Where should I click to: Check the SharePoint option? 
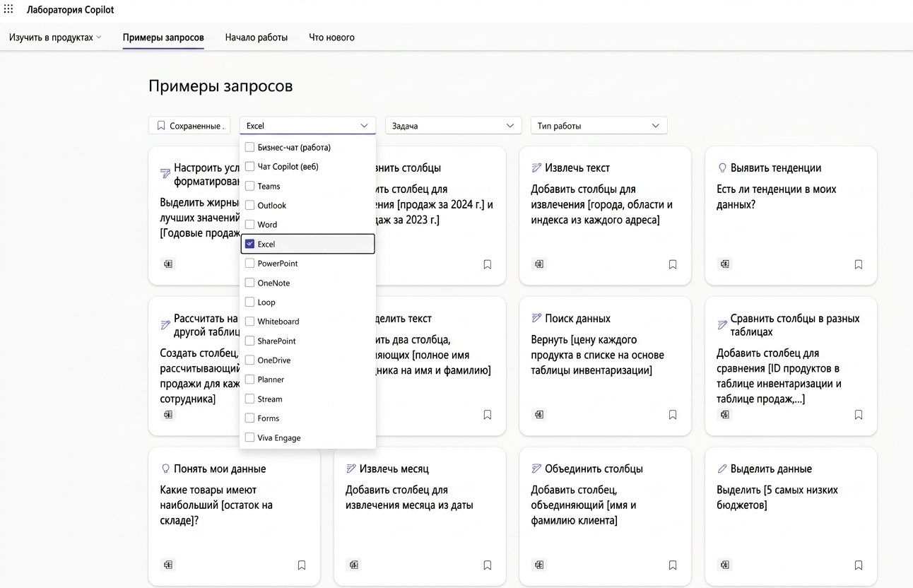coord(249,341)
